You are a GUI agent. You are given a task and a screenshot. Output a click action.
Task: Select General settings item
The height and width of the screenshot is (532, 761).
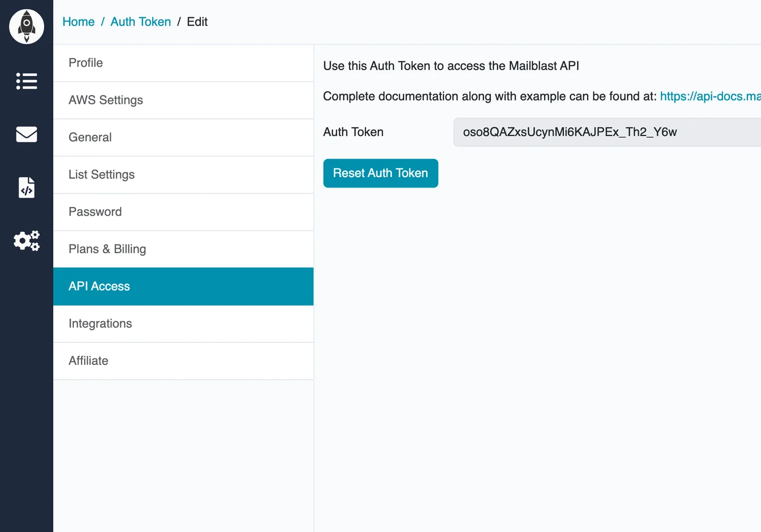click(x=184, y=137)
